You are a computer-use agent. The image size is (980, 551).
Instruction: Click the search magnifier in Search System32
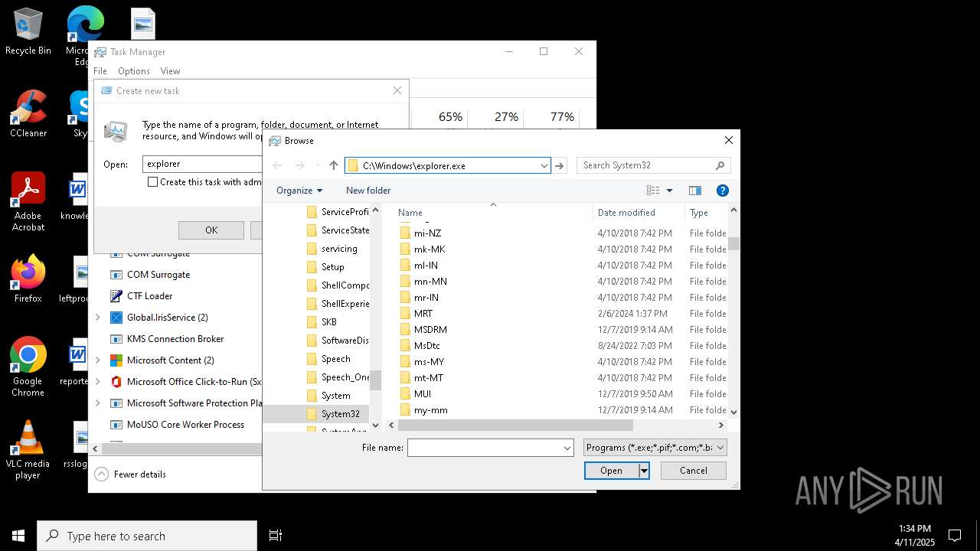click(x=720, y=165)
